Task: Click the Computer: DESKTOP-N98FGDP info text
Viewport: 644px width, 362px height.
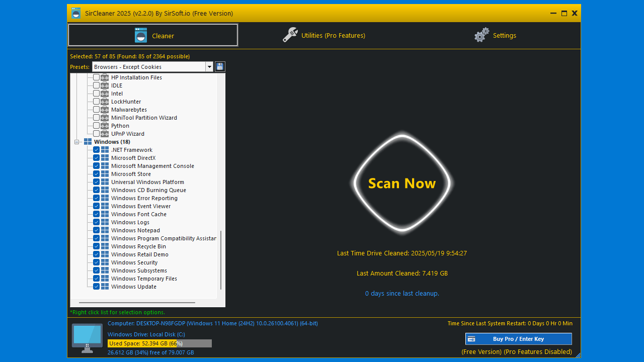Action: coord(213,323)
